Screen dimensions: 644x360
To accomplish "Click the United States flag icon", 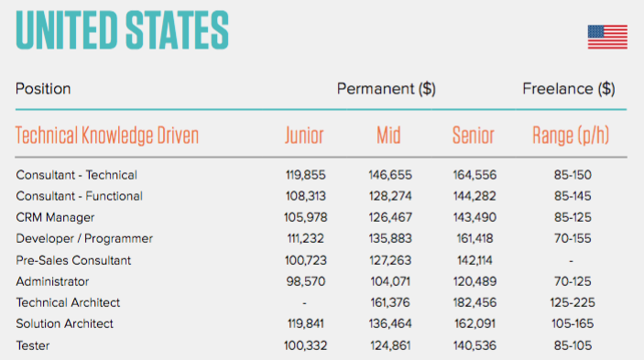I will click(607, 37).
